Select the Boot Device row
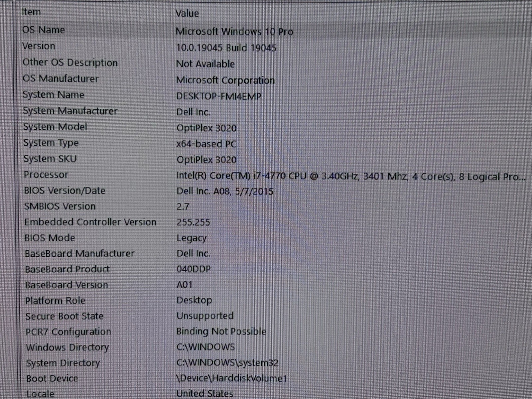 52,379
